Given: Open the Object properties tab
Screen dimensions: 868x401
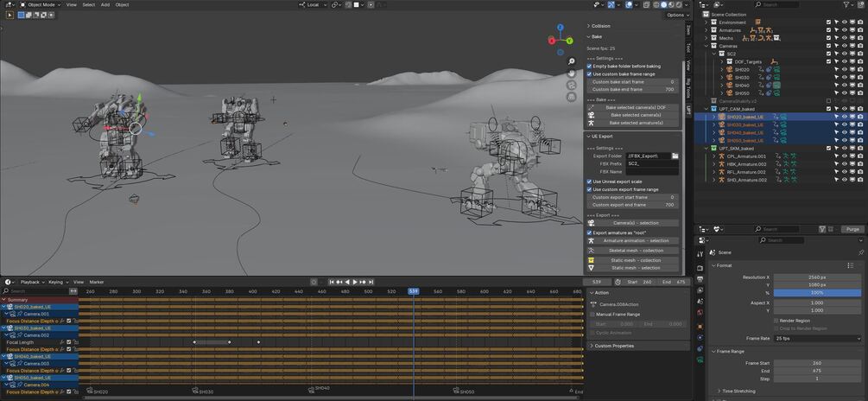Looking at the screenshot, I should coord(700,326).
